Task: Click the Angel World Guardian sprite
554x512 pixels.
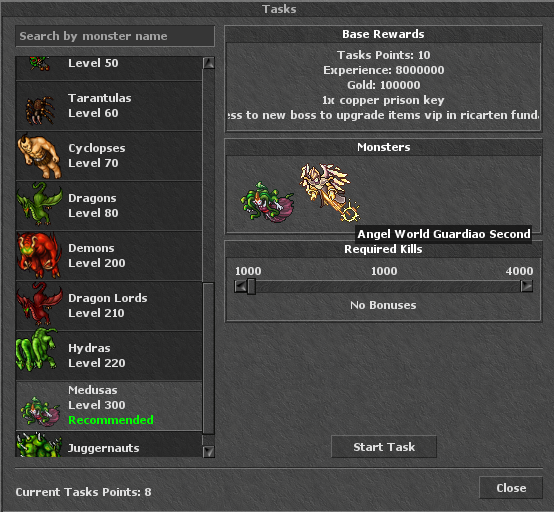Action: click(330, 193)
